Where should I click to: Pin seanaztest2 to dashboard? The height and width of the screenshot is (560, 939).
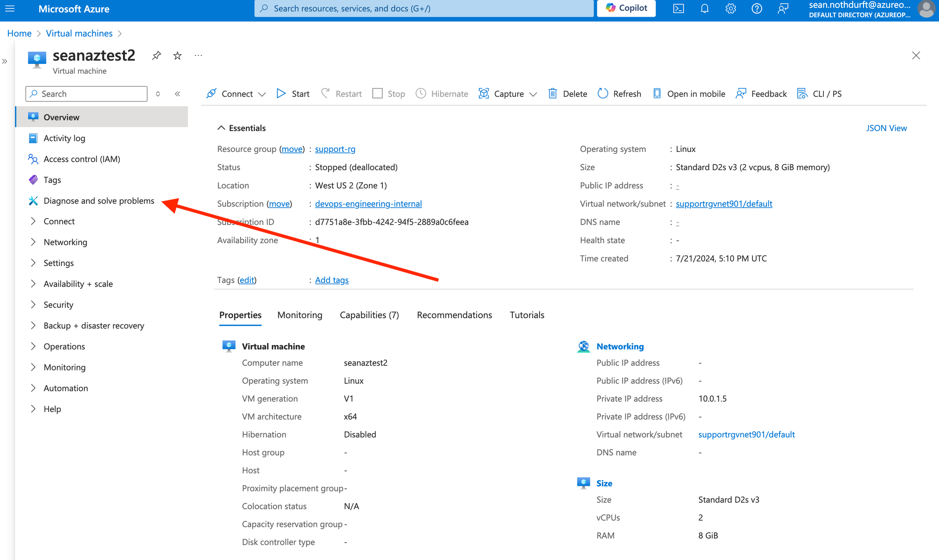[x=157, y=55]
